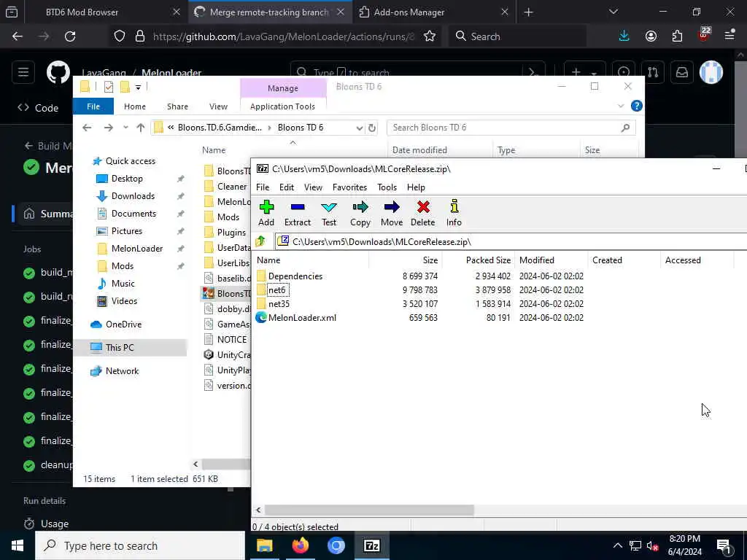747x560 pixels.
Task: Select the net6 folder in the archive
Action: pyautogui.click(x=276, y=290)
